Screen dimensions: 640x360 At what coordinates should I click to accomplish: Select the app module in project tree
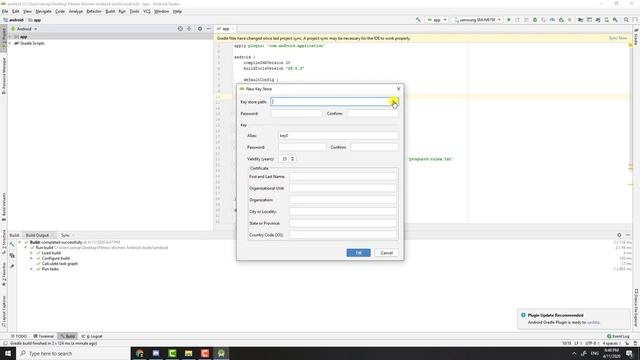coord(110,36)
